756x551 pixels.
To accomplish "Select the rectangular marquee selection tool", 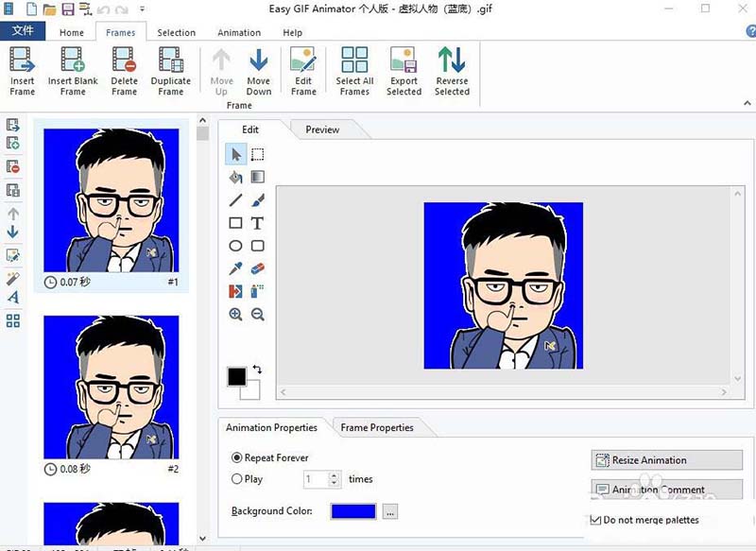I will click(257, 154).
